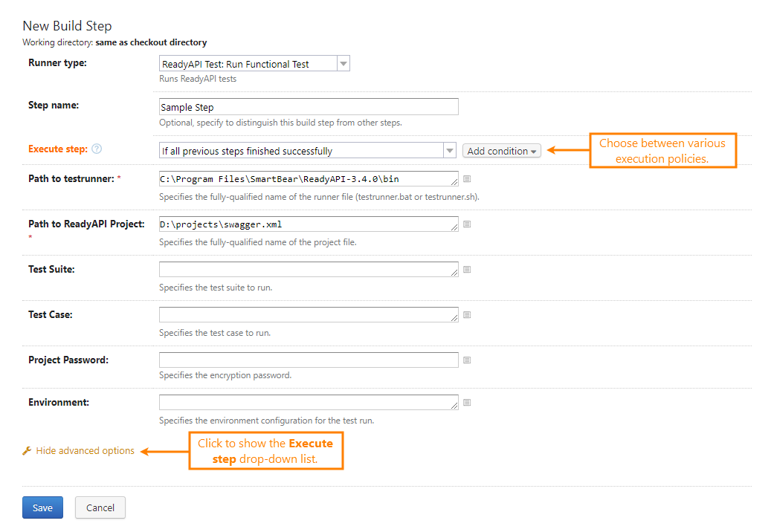Open the parameter picker for Path to testrunner
The width and height of the screenshot is (774, 532).
(467, 178)
